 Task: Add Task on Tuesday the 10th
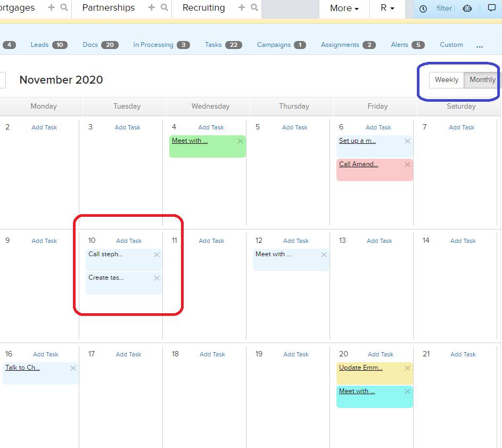tap(129, 241)
